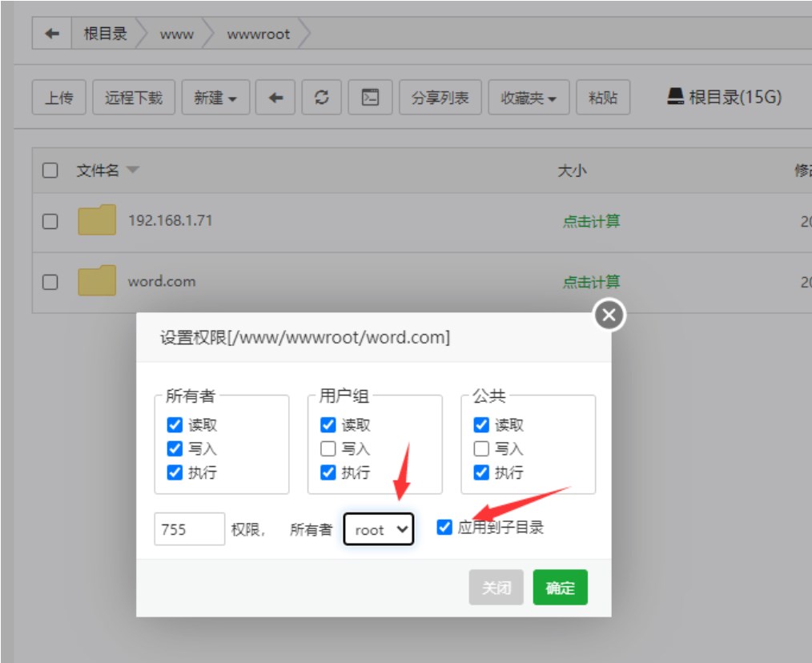Screen dimensions: 812x663
Task: Click the word.com folder icon
Action: [x=97, y=281]
